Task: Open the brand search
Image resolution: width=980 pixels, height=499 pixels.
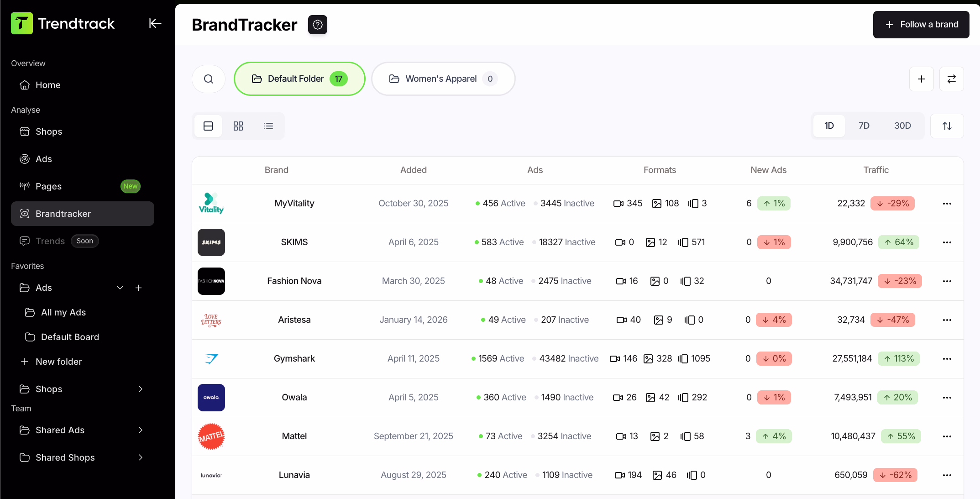Action: coord(209,79)
